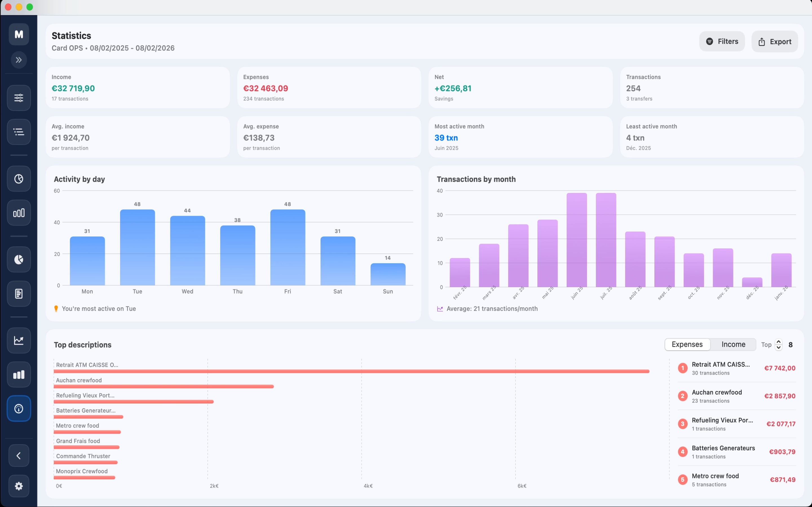
Task: Open the Filters panel
Action: [x=722, y=41]
